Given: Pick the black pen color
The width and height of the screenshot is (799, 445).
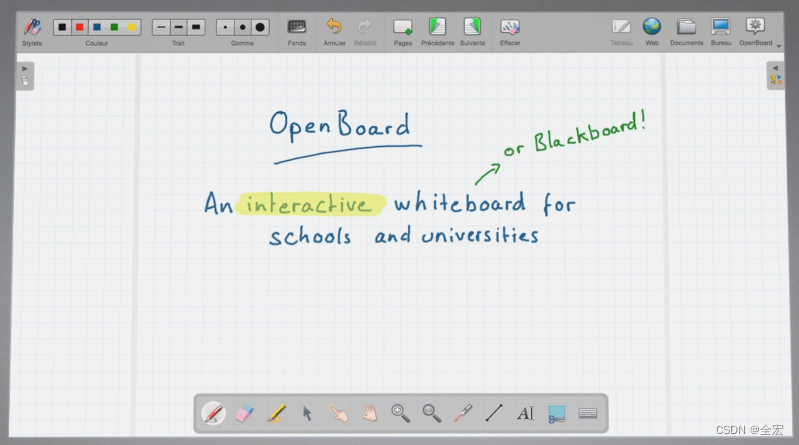Looking at the screenshot, I should pyautogui.click(x=62, y=27).
